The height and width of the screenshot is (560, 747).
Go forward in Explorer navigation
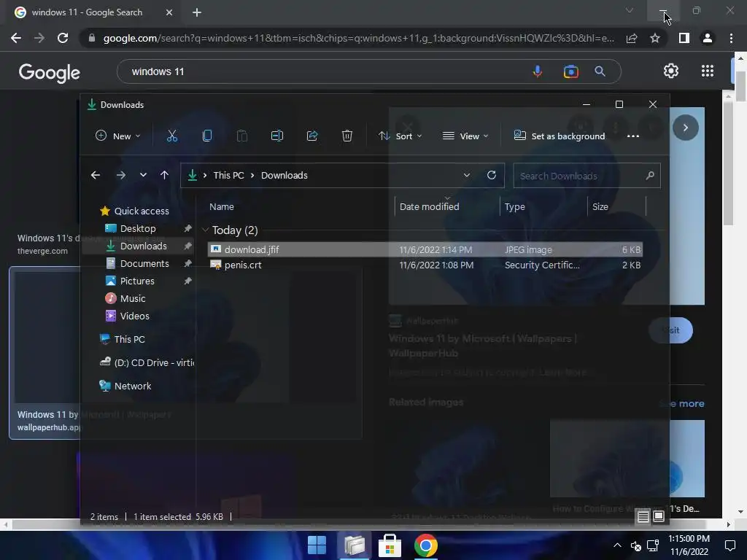point(121,175)
